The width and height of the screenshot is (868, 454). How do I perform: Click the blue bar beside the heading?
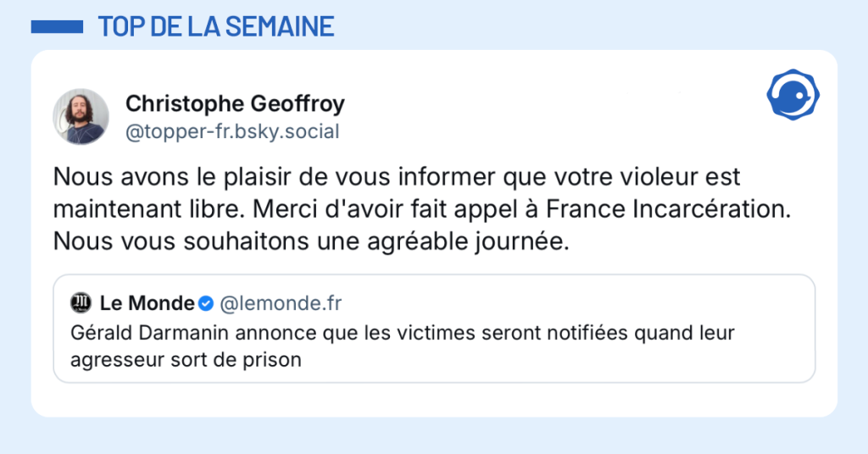57,27
